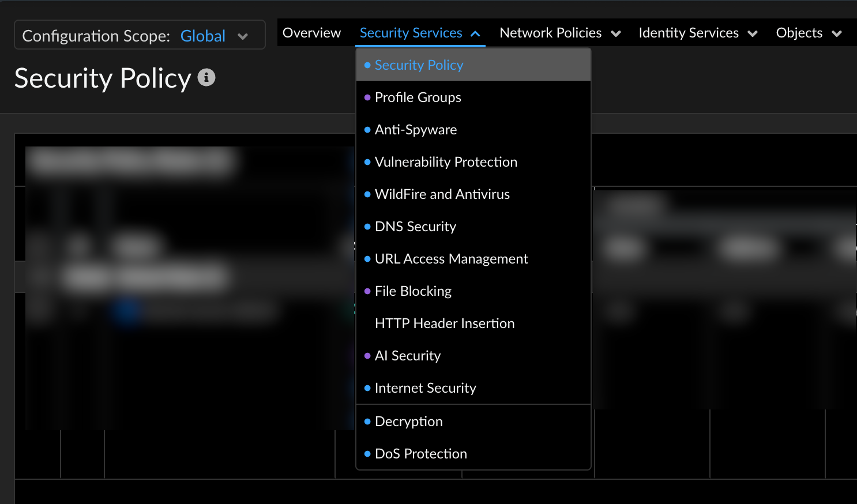Open HTTP Header Insertion
The image size is (857, 504).
444,324
